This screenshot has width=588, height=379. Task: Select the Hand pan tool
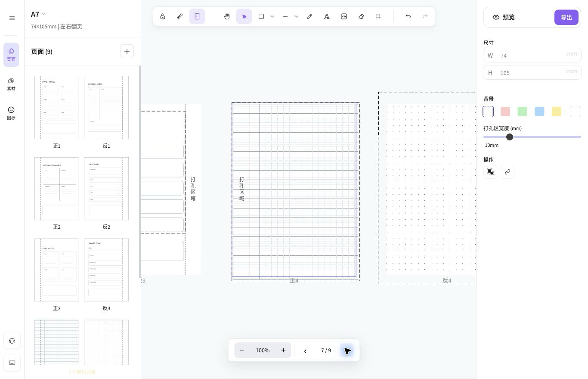[227, 16]
